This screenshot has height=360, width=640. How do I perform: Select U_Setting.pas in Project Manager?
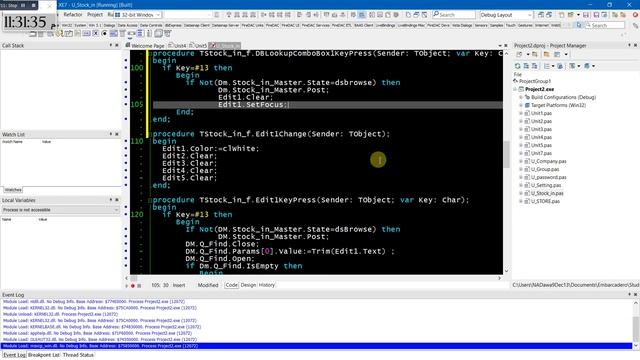pyautogui.click(x=546, y=185)
